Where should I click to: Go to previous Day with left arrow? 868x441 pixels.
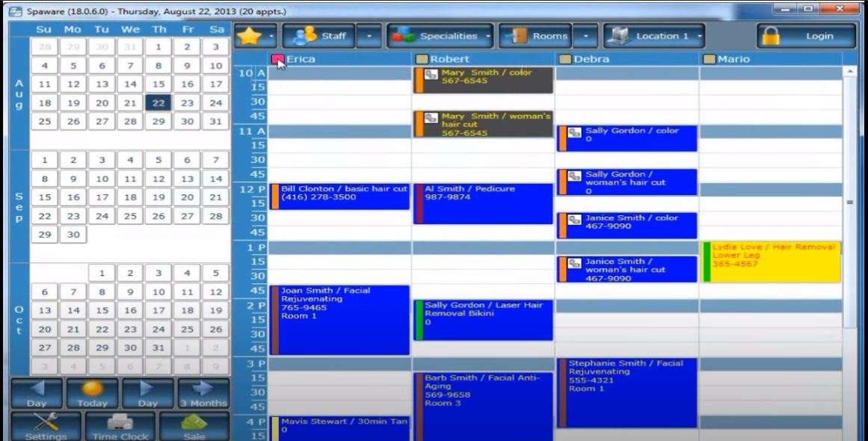point(37,393)
